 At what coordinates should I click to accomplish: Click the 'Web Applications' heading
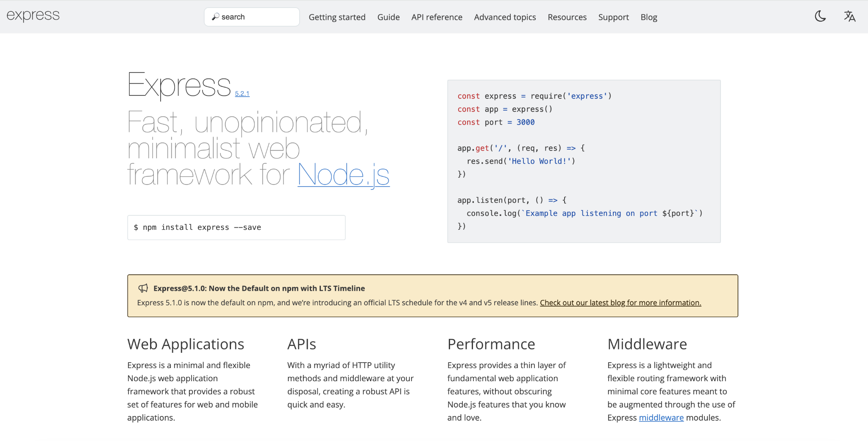(186, 344)
